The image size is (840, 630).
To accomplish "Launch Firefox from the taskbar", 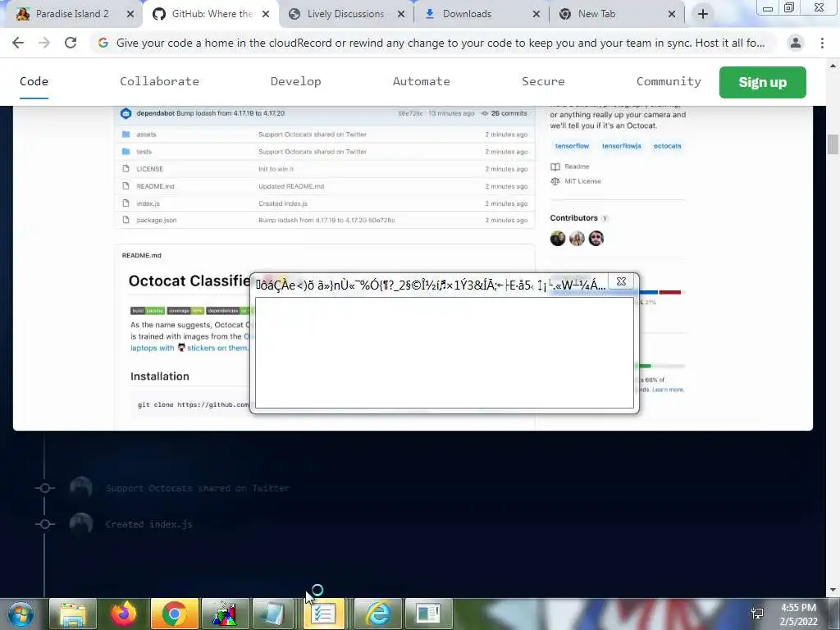I will (124, 614).
